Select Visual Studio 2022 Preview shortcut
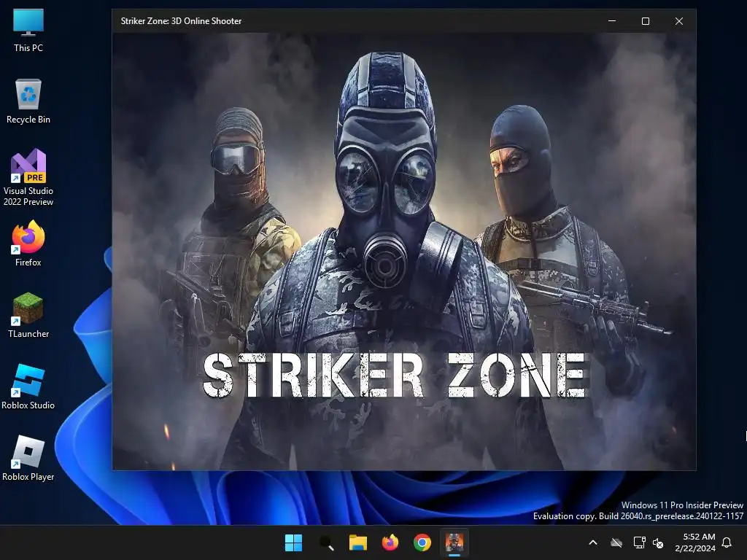The height and width of the screenshot is (560, 747). [x=28, y=178]
